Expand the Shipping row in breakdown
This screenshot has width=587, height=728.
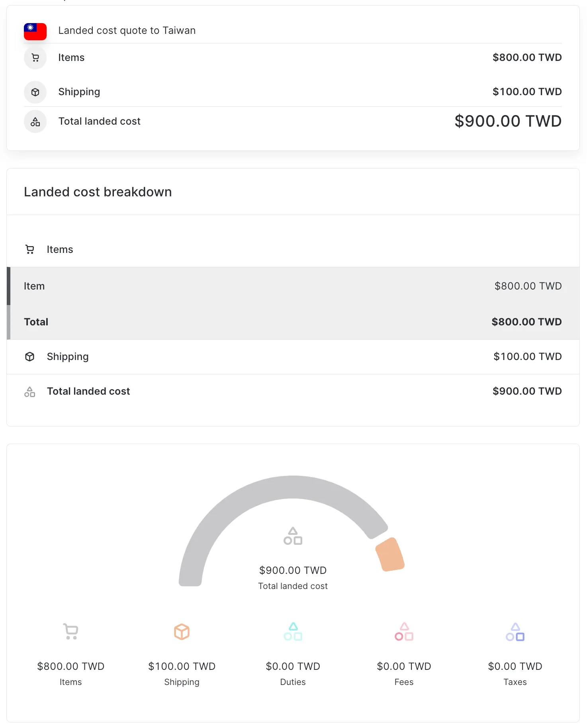tap(68, 356)
